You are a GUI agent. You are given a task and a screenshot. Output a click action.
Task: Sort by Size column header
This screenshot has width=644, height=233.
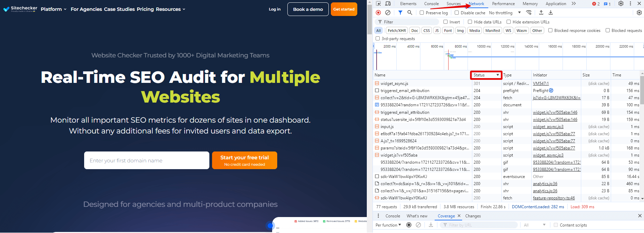click(x=595, y=75)
